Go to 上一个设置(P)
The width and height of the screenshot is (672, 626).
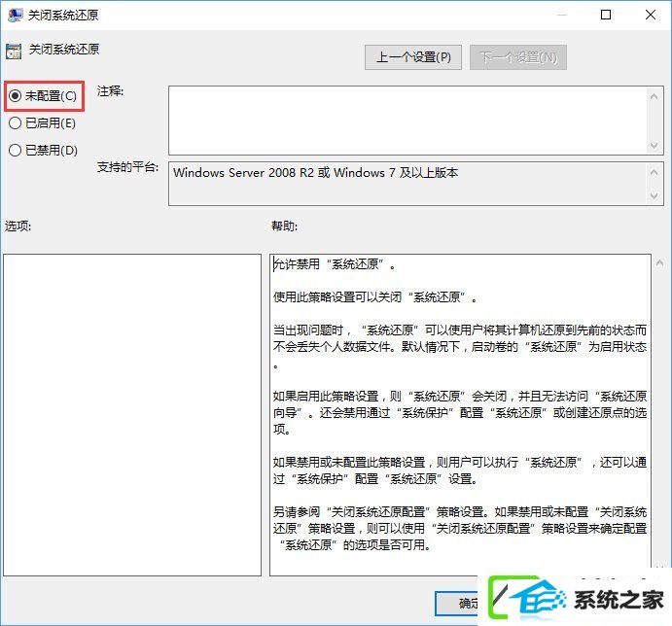(x=413, y=57)
